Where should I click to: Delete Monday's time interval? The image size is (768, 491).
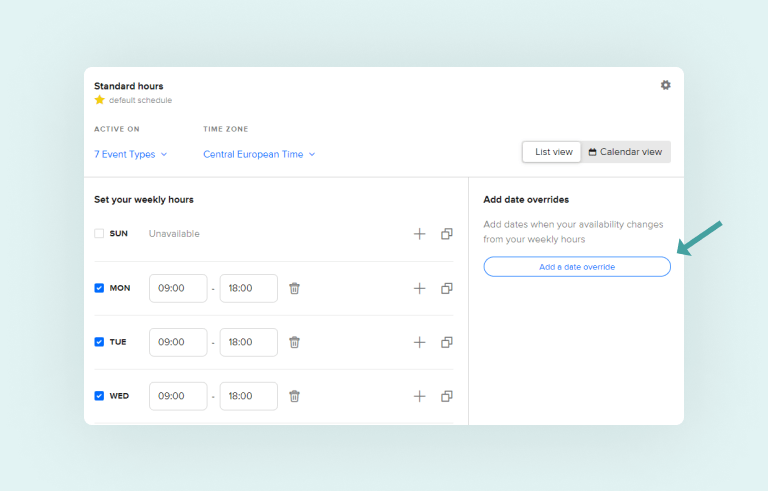pos(294,288)
